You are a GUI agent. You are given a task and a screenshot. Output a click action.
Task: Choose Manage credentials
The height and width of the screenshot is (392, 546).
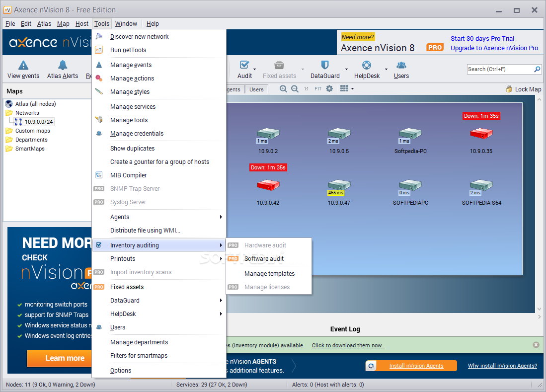(x=159, y=133)
